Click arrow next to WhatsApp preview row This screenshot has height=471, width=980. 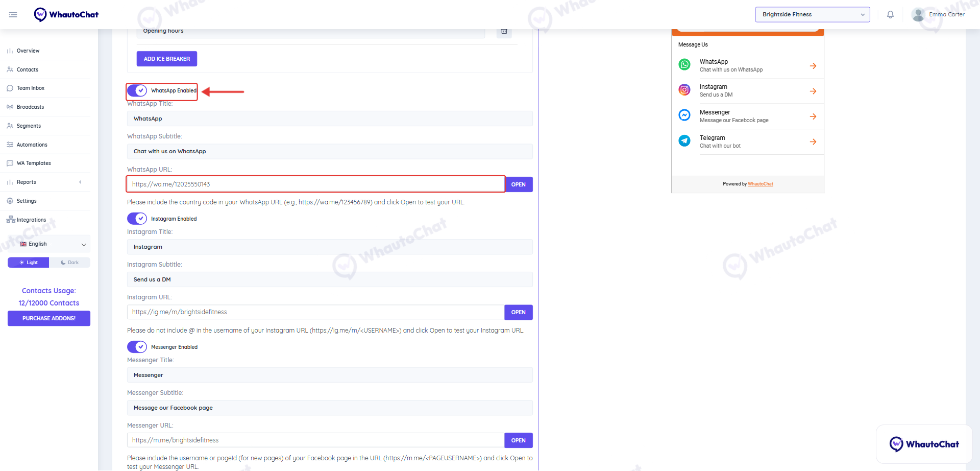(x=813, y=66)
